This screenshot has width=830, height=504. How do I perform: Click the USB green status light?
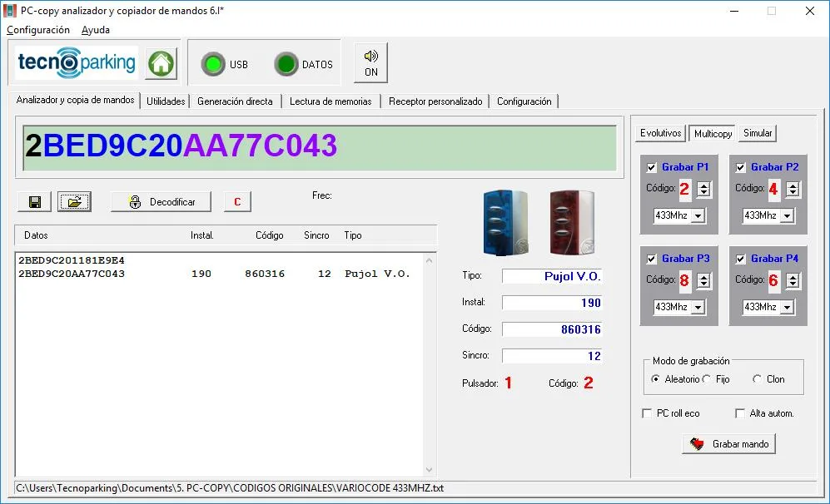coord(213,65)
